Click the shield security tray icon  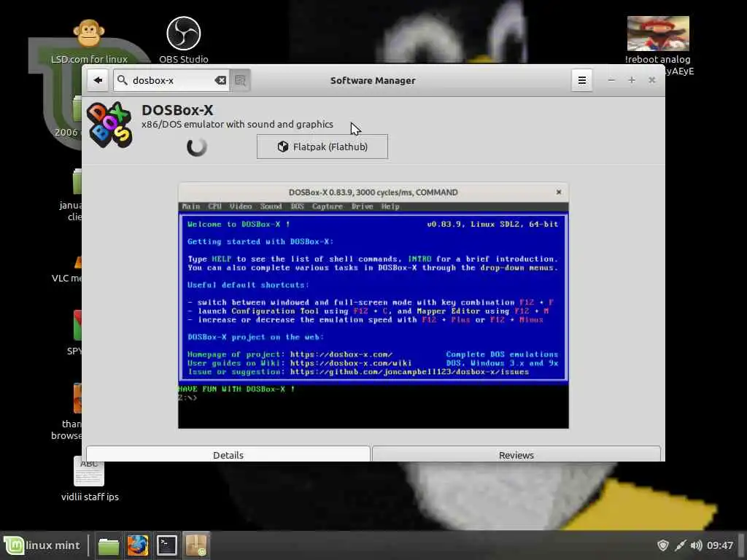point(662,545)
